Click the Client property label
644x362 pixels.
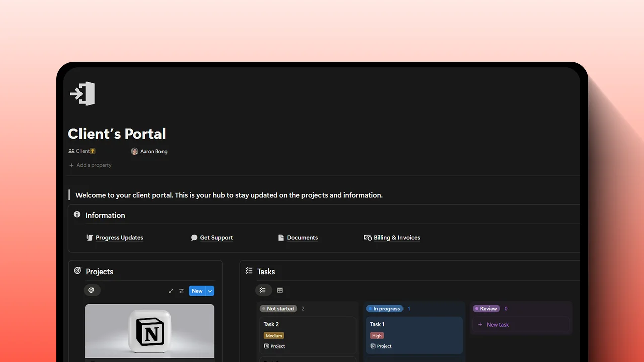point(83,151)
